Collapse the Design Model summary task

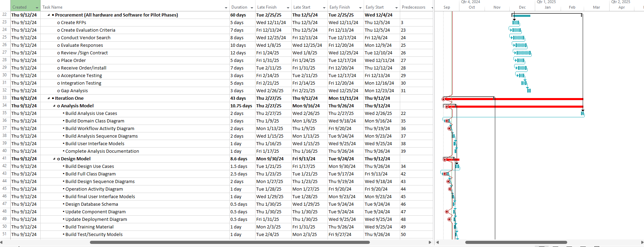(54, 159)
